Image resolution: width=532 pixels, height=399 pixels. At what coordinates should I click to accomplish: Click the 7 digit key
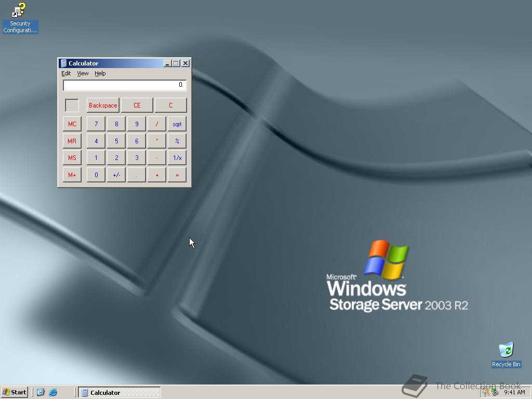(96, 124)
